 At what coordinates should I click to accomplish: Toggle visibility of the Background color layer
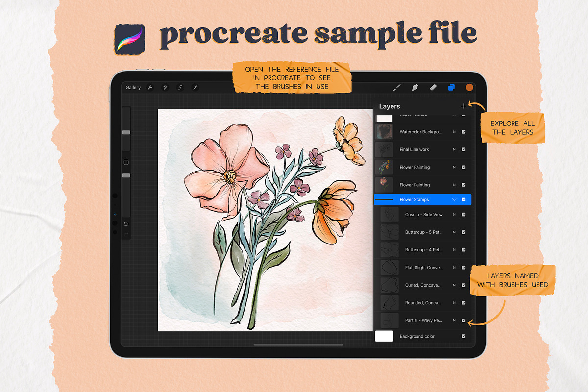[x=464, y=336]
